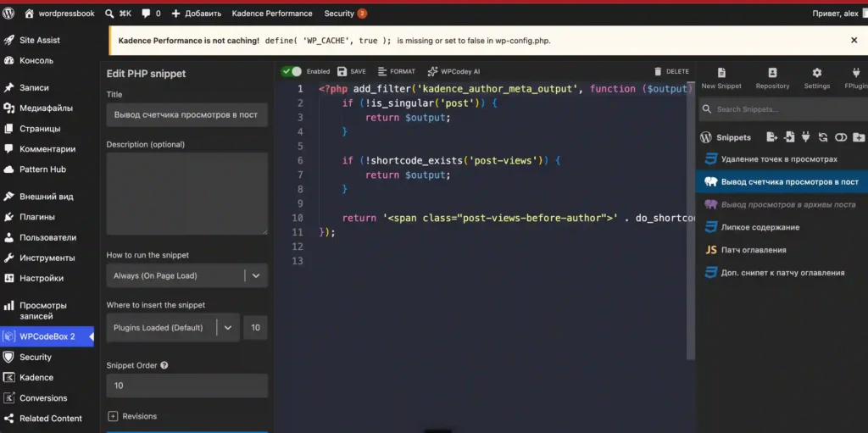Format the code with FORMAT button
The width and height of the screenshot is (868, 433).
click(x=397, y=71)
